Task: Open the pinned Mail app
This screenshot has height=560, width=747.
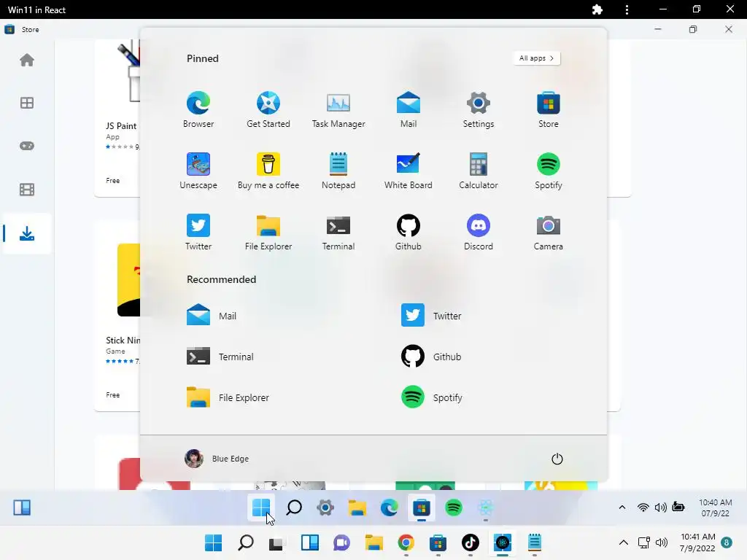Action: (409, 109)
